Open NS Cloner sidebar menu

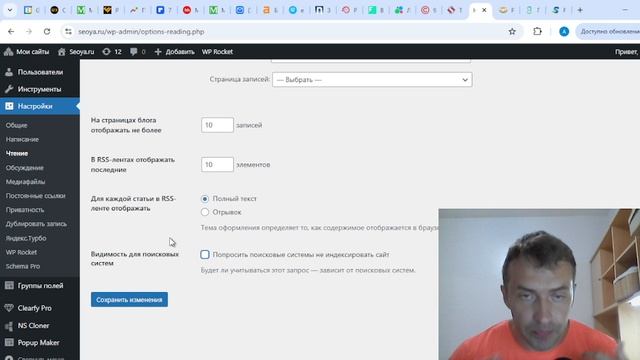click(x=40, y=326)
